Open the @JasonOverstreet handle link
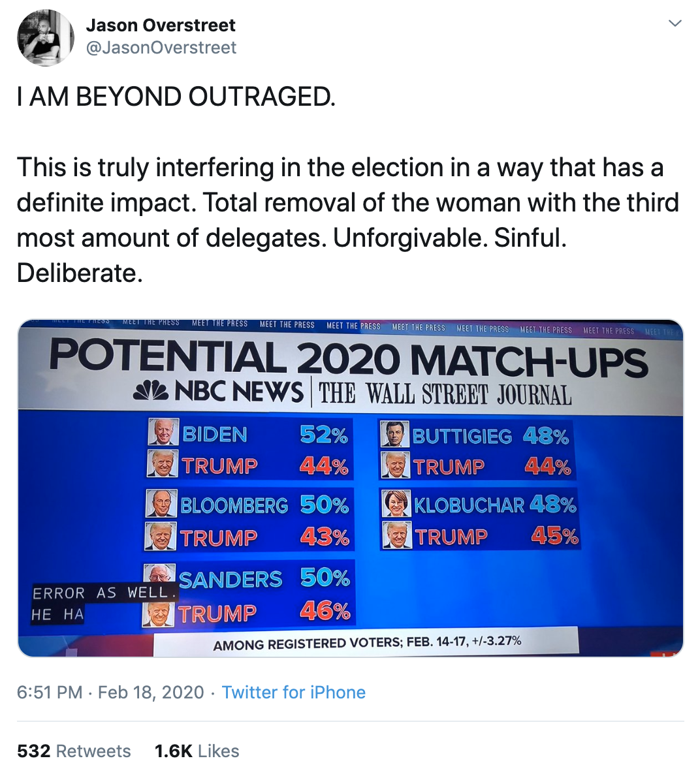Image resolution: width=700 pixels, height=765 pixels. click(x=161, y=48)
